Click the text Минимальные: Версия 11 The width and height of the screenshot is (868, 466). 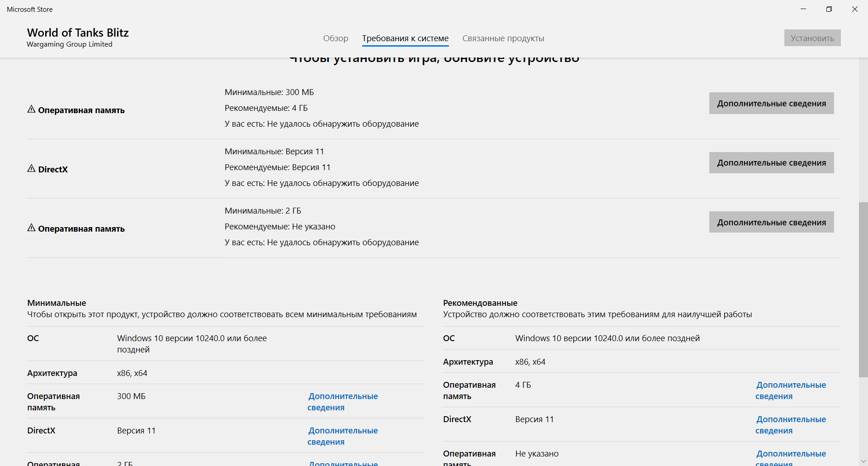274,152
